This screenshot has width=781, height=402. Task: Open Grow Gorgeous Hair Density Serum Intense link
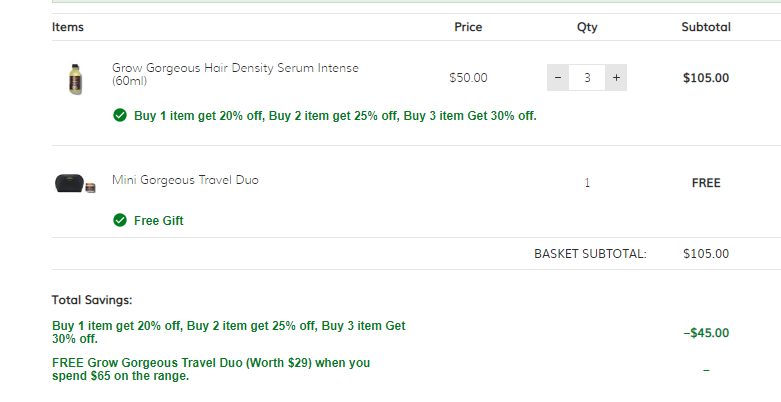coord(235,74)
